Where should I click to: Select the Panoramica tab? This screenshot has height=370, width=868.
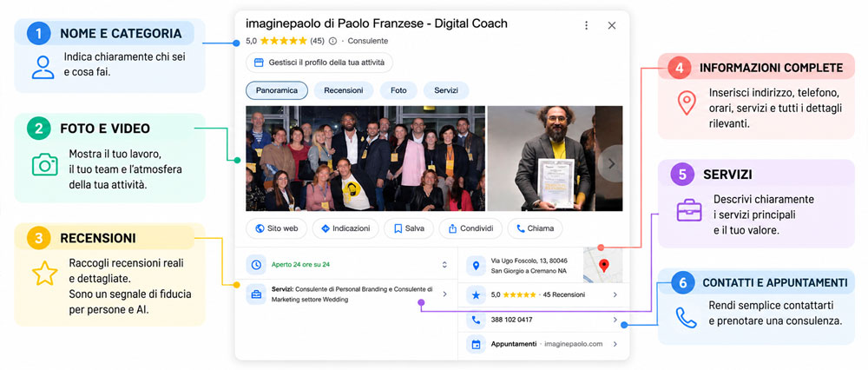click(x=277, y=90)
